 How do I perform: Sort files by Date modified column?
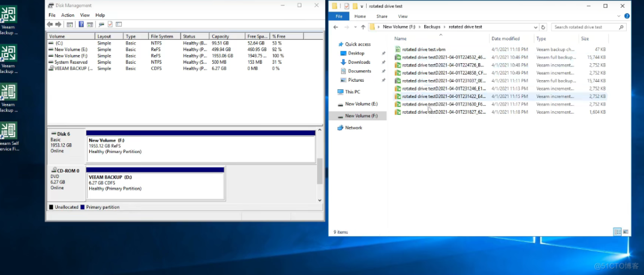click(512, 39)
